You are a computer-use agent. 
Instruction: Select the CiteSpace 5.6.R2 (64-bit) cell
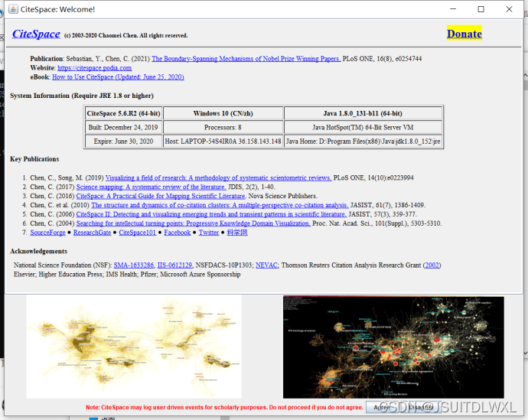(123, 113)
